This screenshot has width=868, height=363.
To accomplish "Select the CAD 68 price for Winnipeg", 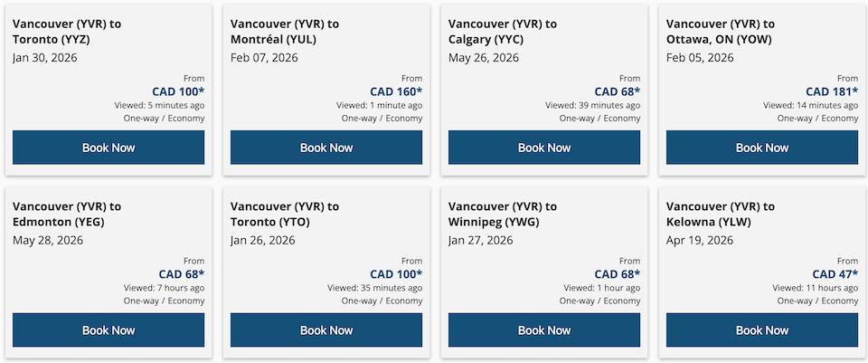I will pyautogui.click(x=617, y=274).
